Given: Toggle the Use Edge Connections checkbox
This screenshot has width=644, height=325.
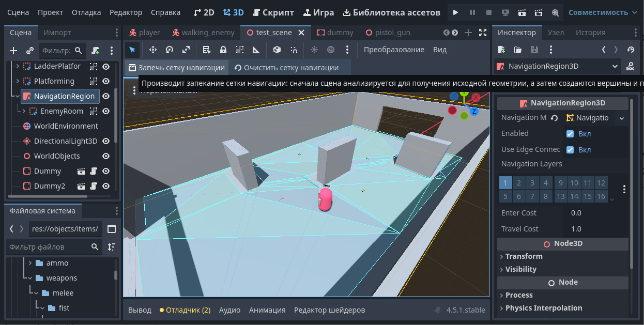Looking at the screenshot, I should pos(570,150).
